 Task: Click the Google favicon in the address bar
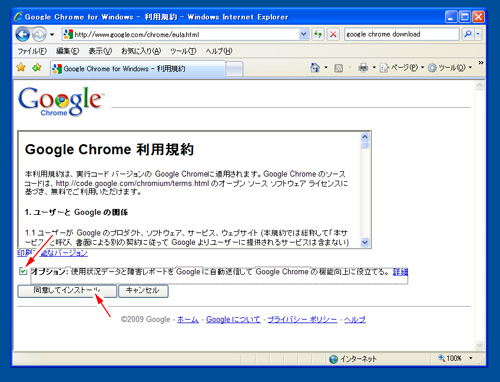(x=68, y=34)
